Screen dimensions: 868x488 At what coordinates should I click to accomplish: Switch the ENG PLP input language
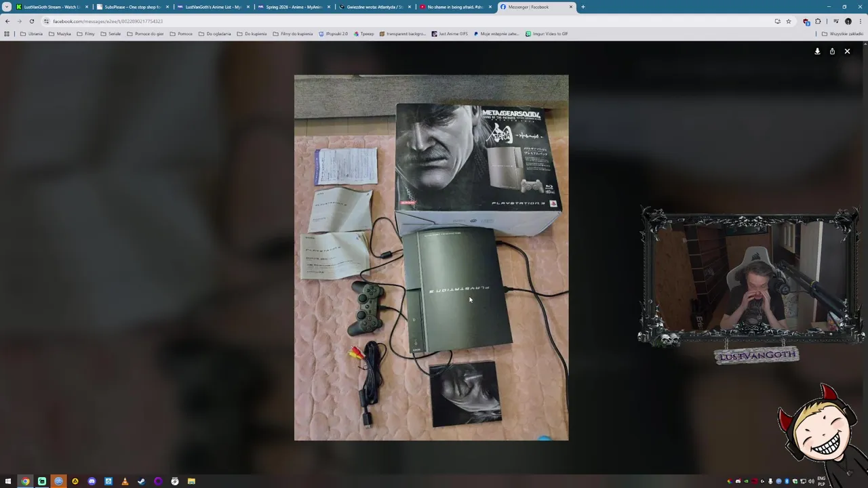click(821, 481)
